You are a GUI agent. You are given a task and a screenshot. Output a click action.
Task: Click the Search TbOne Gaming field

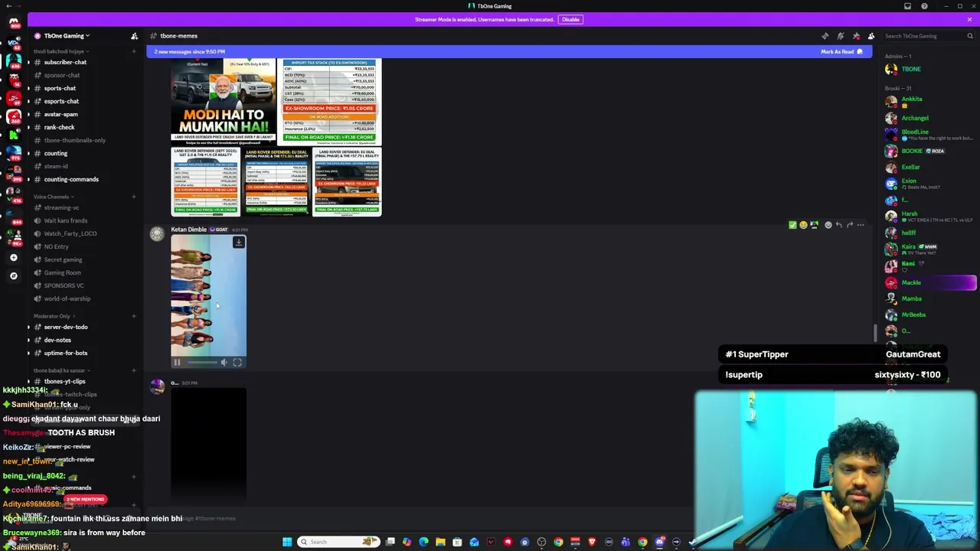[x=929, y=36]
